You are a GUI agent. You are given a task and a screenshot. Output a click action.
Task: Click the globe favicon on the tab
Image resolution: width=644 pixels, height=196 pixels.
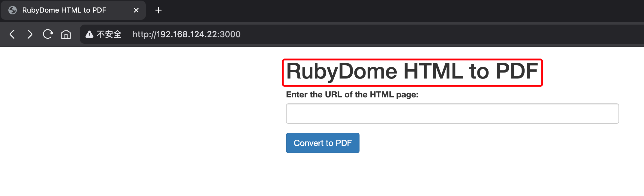[13, 10]
